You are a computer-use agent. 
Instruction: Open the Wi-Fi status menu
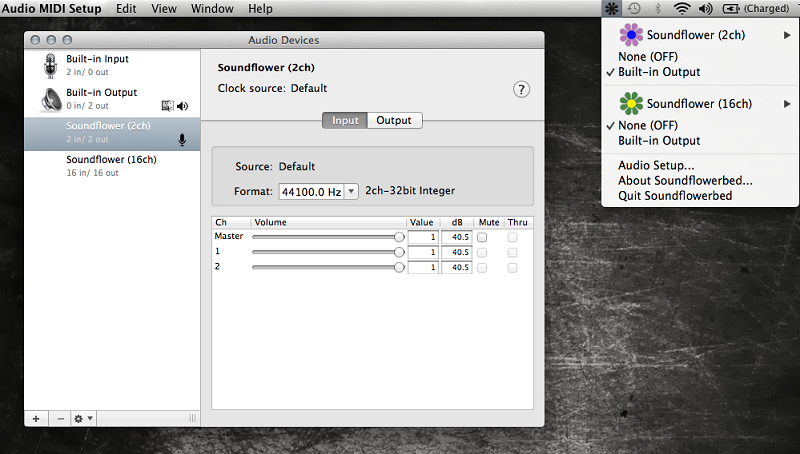pos(682,8)
